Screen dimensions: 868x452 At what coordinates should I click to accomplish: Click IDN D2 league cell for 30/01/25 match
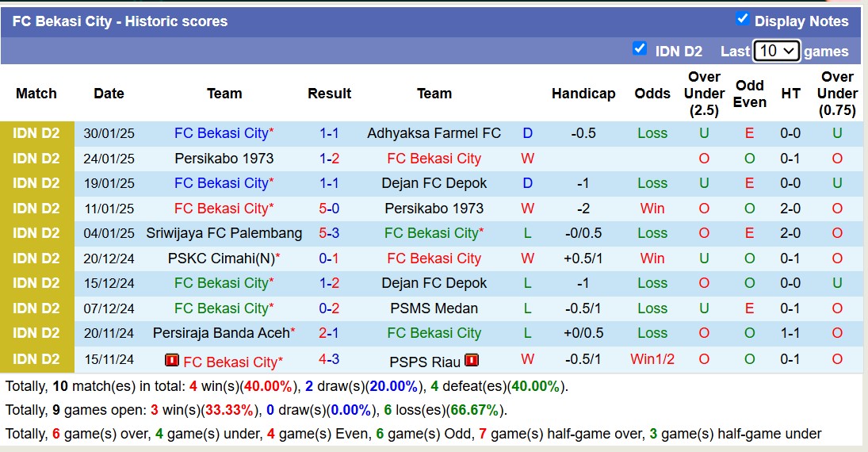pyautogui.click(x=36, y=133)
